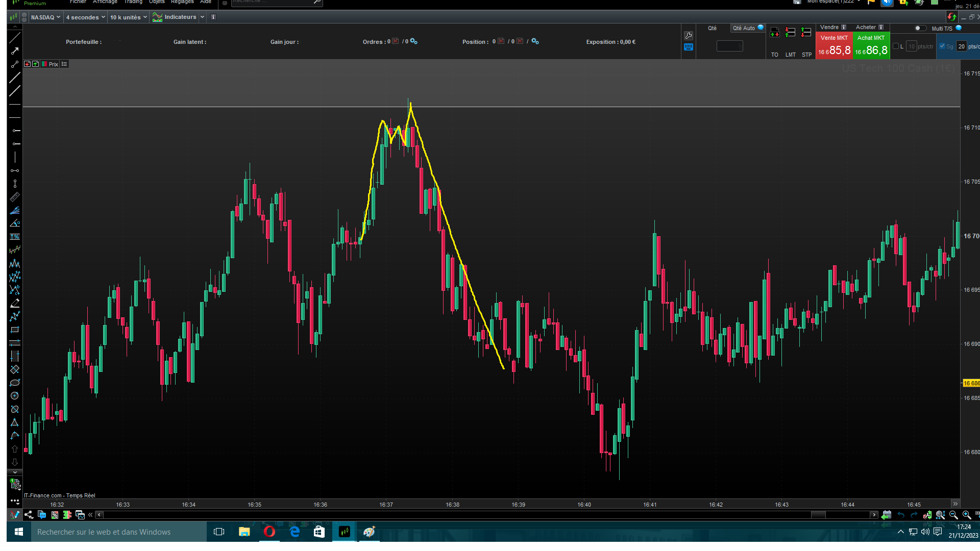Select the angle measurement tool
This screenshot has width=980, height=551.
coord(15,223)
